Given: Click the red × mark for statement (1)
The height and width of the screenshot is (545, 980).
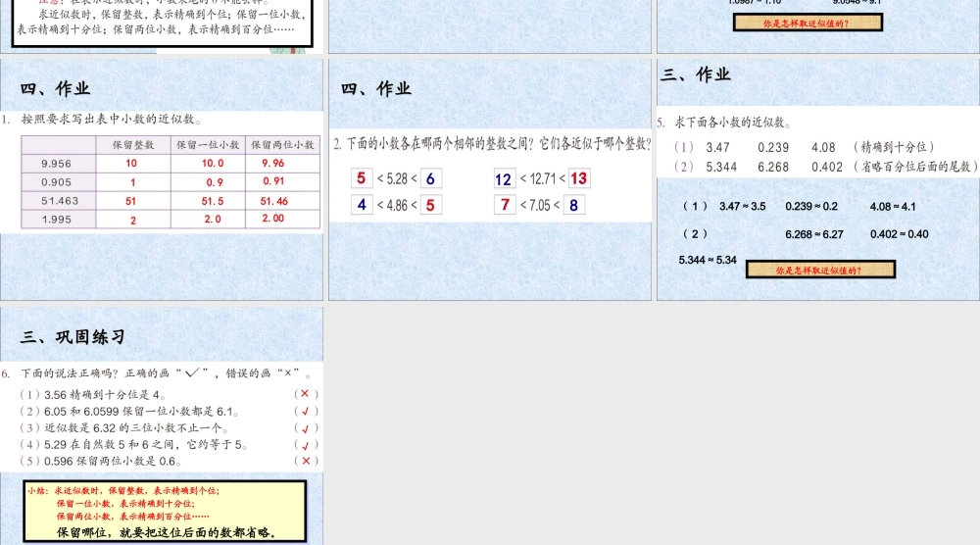Looking at the screenshot, I should tap(305, 394).
